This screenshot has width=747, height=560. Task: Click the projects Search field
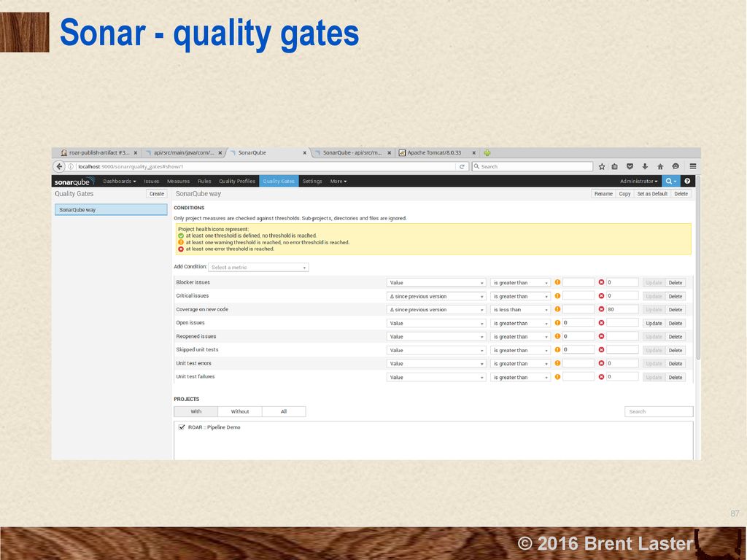click(x=659, y=411)
